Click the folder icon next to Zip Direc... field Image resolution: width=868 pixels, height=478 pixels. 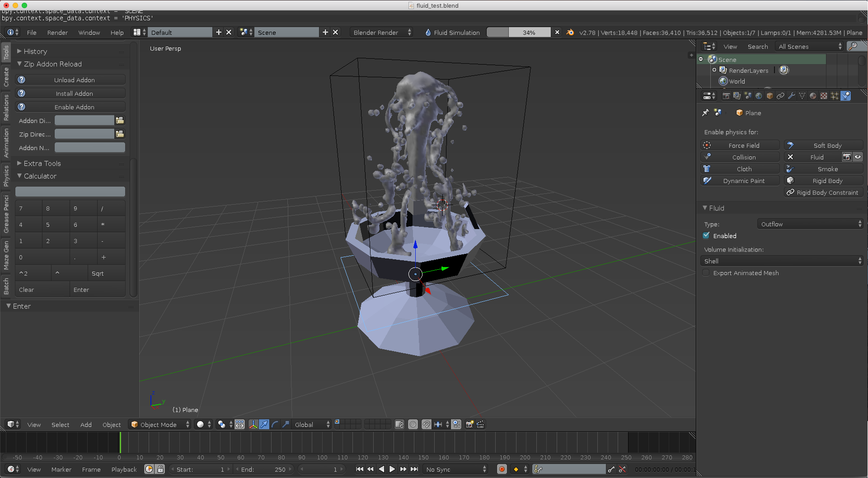pos(120,134)
